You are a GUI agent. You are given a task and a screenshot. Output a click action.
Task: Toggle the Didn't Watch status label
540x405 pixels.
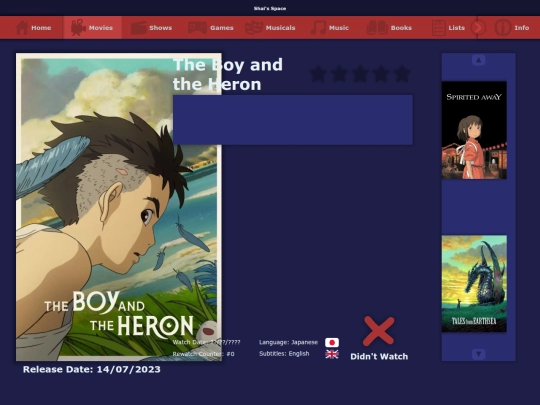click(x=379, y=356)
